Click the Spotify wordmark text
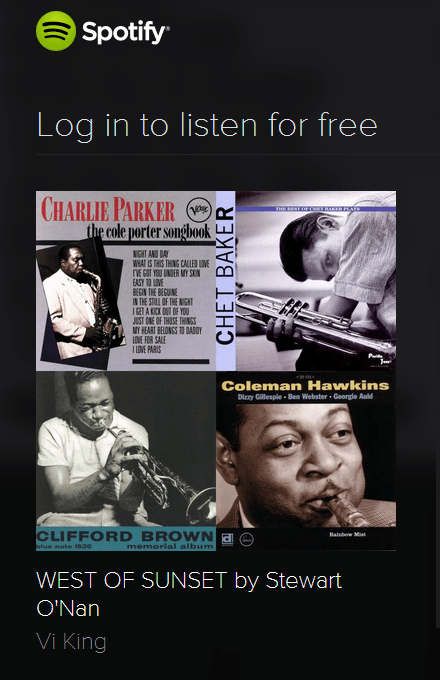 126,33
